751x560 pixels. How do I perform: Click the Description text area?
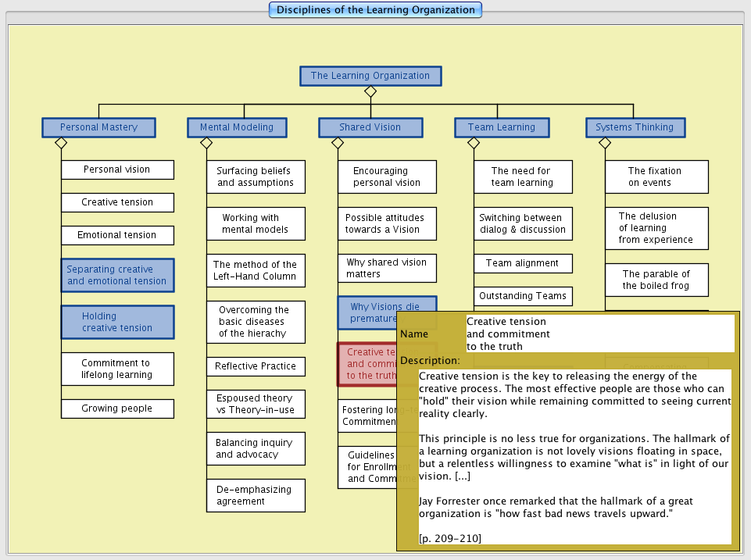click(574, 456)
